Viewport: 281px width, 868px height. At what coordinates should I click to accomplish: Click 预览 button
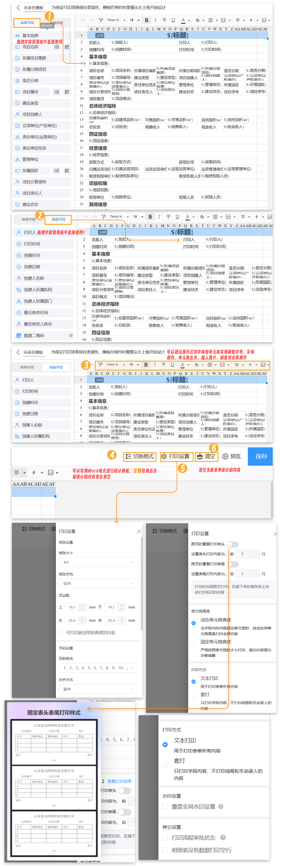(232, 456)
